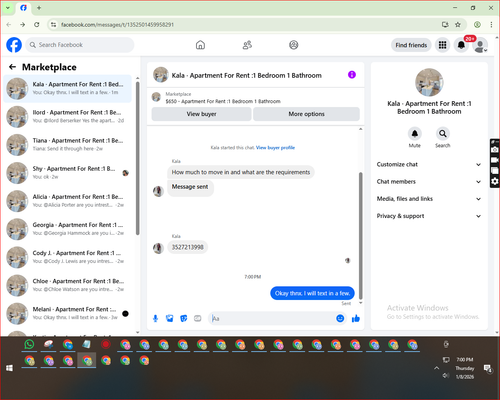
Task: Click the Search in conversation icon
Action: (443, 134)
